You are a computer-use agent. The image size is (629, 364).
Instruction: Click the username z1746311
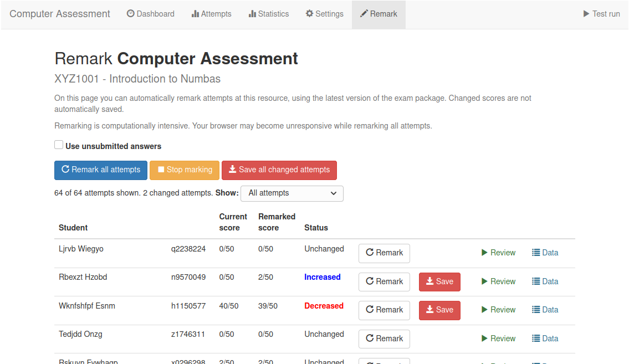188,334
